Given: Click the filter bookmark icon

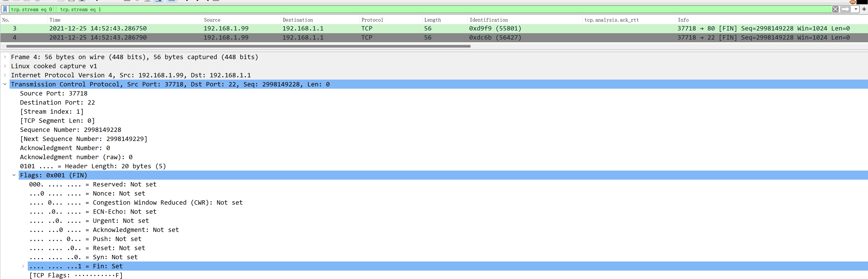Looking at the screenshot, I should pos(5,9).
